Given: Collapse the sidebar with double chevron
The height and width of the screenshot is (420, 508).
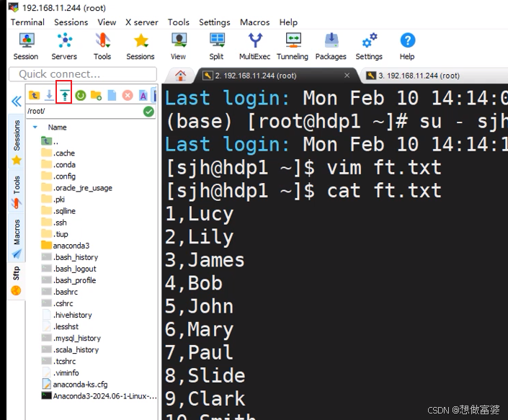Looking at the screenshot, I should 17,101.
